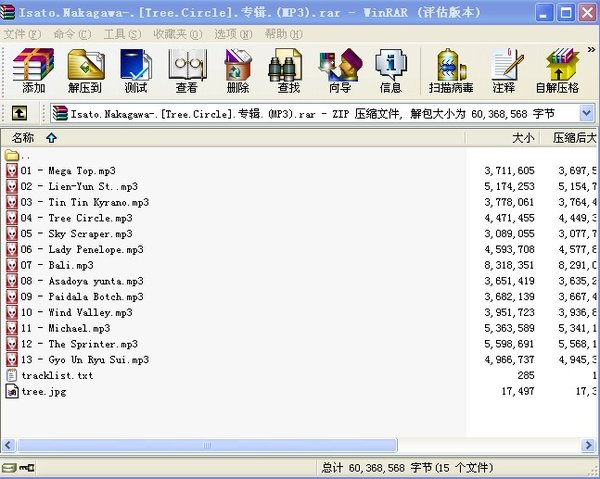
Task: Open the address bar dropdown arrow
Action: pos(586,113)
